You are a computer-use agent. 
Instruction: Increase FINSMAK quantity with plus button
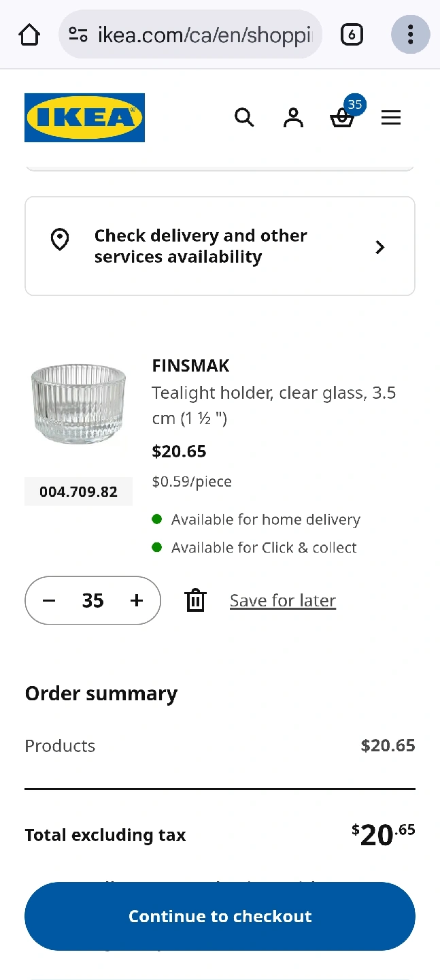(137, 600)
